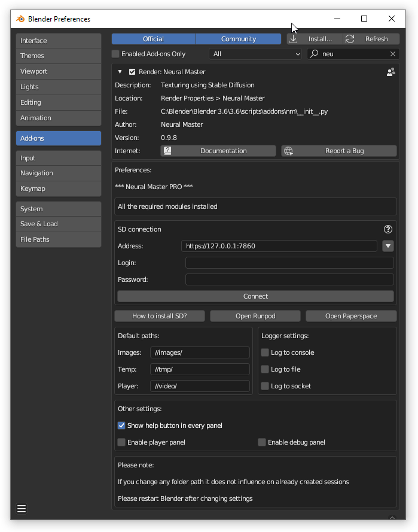This screenshot has width=418, height=532.
Task: Select the Editing section
Action: point(59,102)
